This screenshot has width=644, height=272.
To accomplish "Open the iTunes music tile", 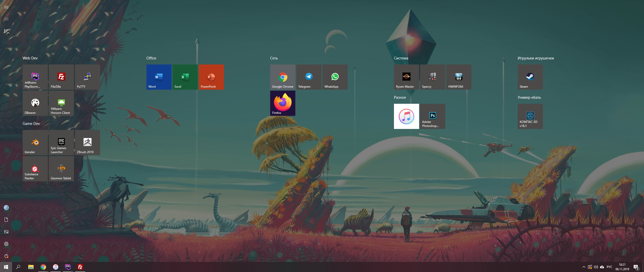I will 407,116.
